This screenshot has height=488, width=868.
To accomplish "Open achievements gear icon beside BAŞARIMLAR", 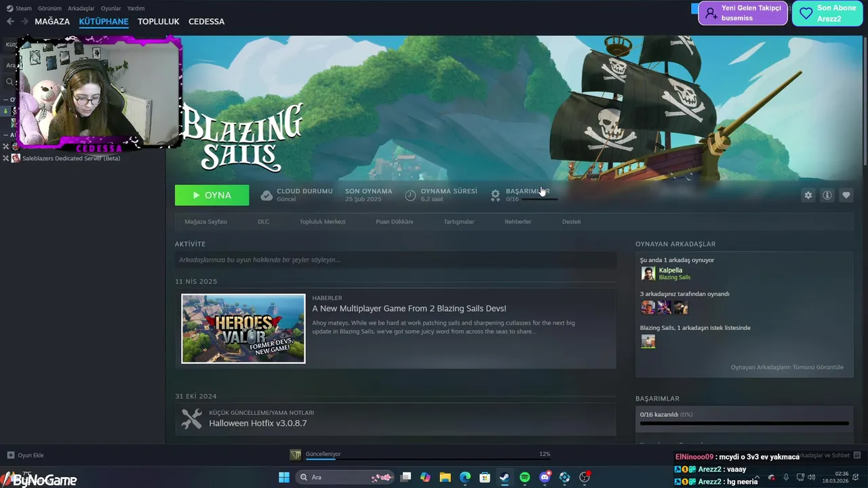I will click(496, 195).
